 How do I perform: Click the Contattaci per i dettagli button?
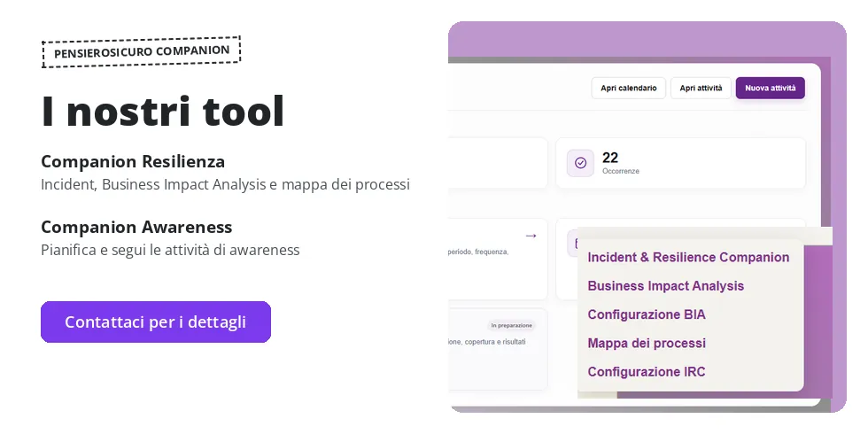(156, 322)
